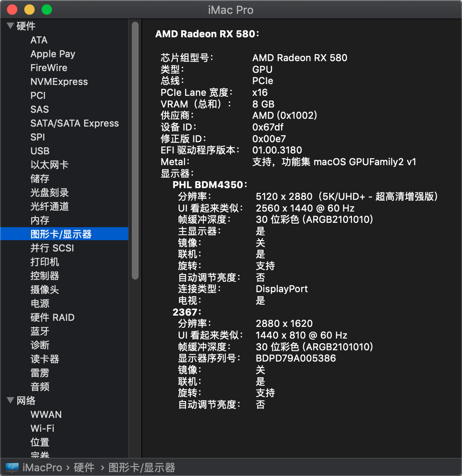Click the 硬件 category header label
The height and width of the screenshot is (476, 462).
click(26, 26)
